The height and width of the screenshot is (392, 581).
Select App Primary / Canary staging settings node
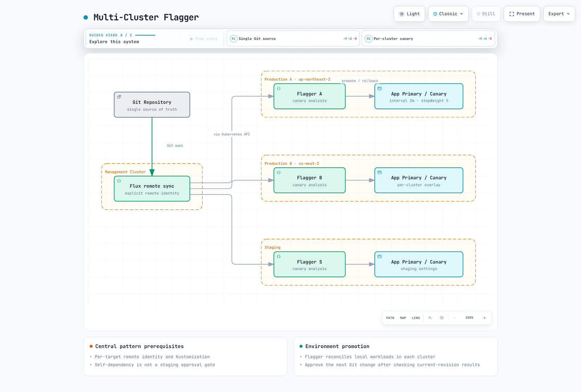click(x=419, y=264)
